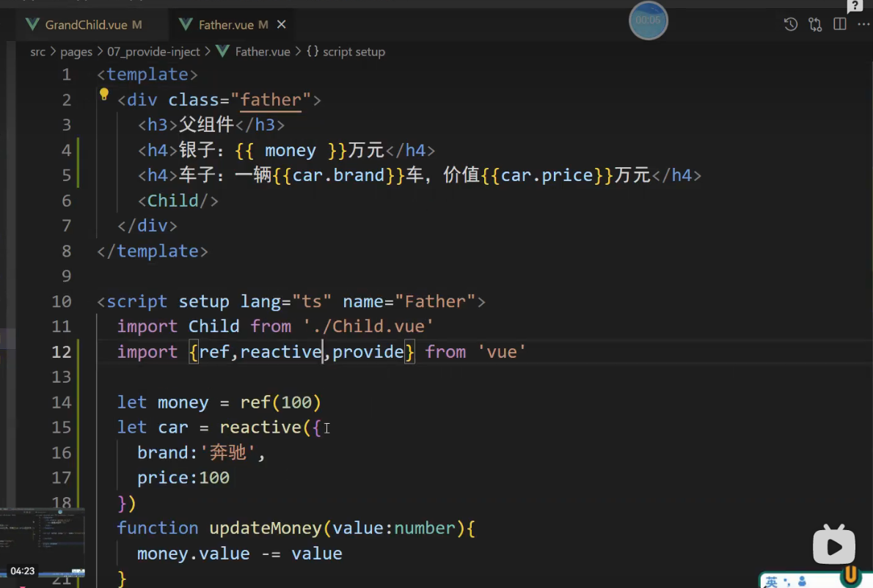Image resolution: width=873 pixels, height=588 pixels.
Task: Click ref(100) on line 14
Action: pyautogui.click(x=280, y=403)
